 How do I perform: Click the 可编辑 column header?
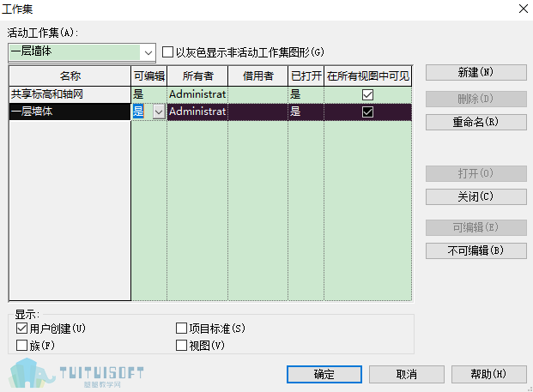(x=148, y=75)
